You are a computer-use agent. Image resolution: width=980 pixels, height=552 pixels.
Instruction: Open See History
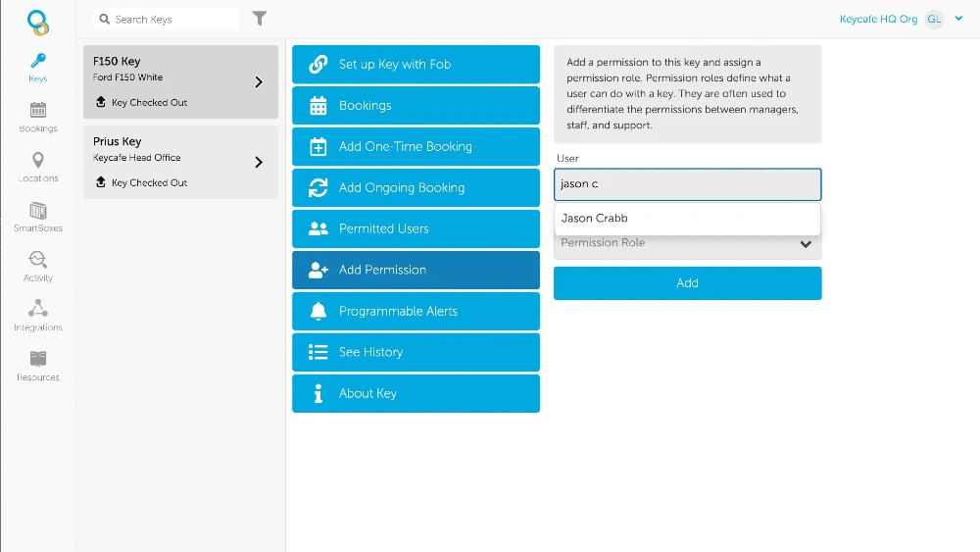pos(416,352)
